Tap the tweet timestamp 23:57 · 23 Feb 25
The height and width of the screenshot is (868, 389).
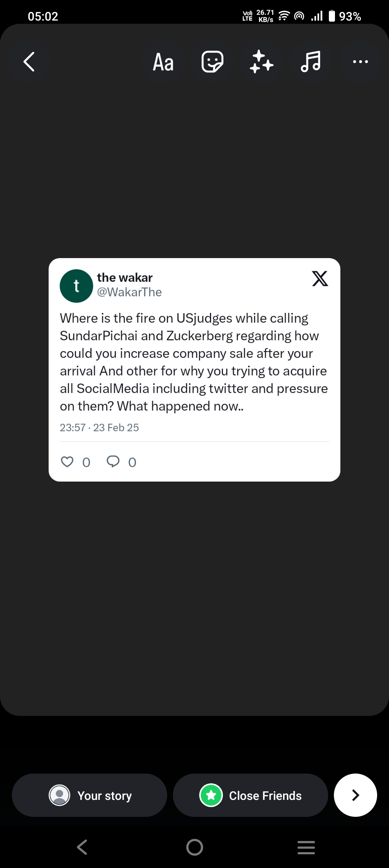pyautogui.click(x=99, y=428)
